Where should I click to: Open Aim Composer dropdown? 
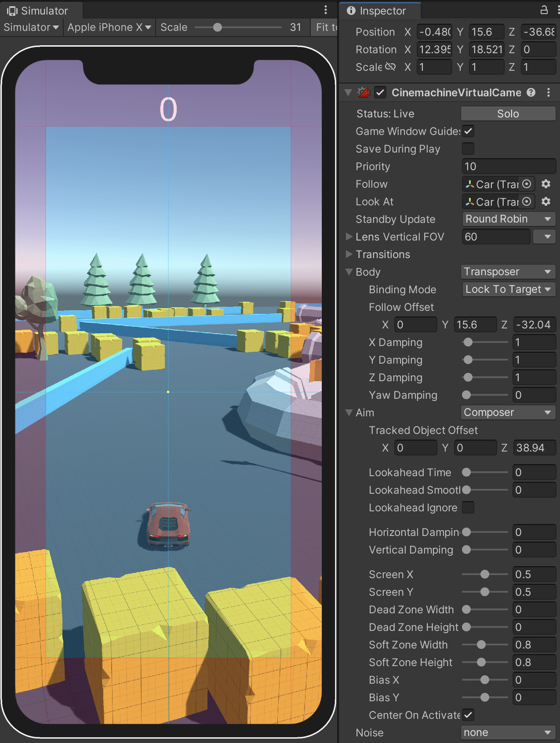(x=508, y=412)
